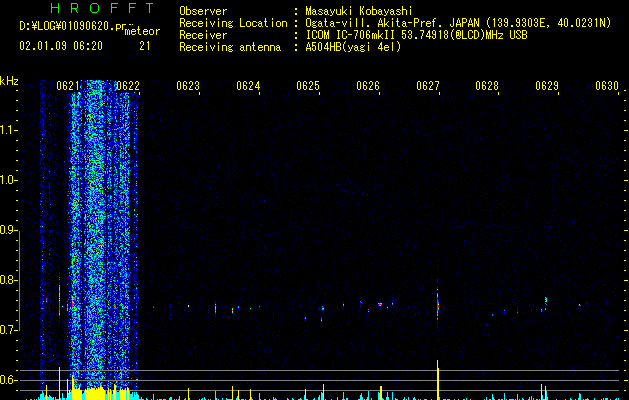The width and height of the screenshot is (629, 400).
Task: Click the 0628 time marker
Action: 487,85
